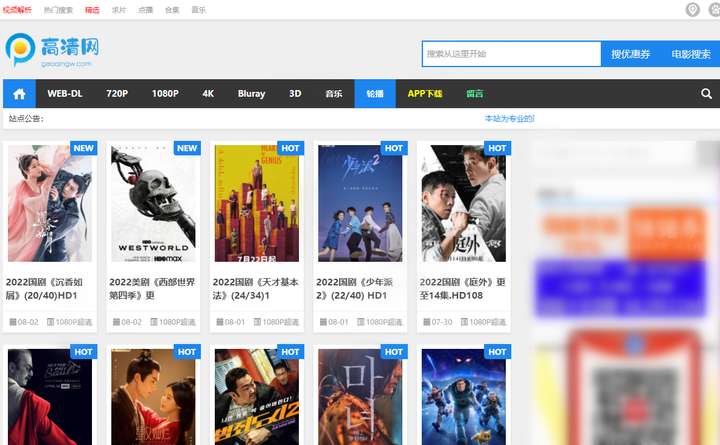The height and width of the screenshot is (445, 720).
Task: Open title 2022国剧《庭外》更至14集
Action: click(x=462, y=289)
